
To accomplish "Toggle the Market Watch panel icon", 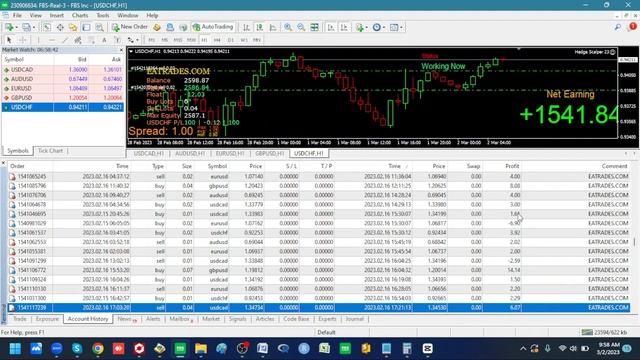I will [47, 27].
